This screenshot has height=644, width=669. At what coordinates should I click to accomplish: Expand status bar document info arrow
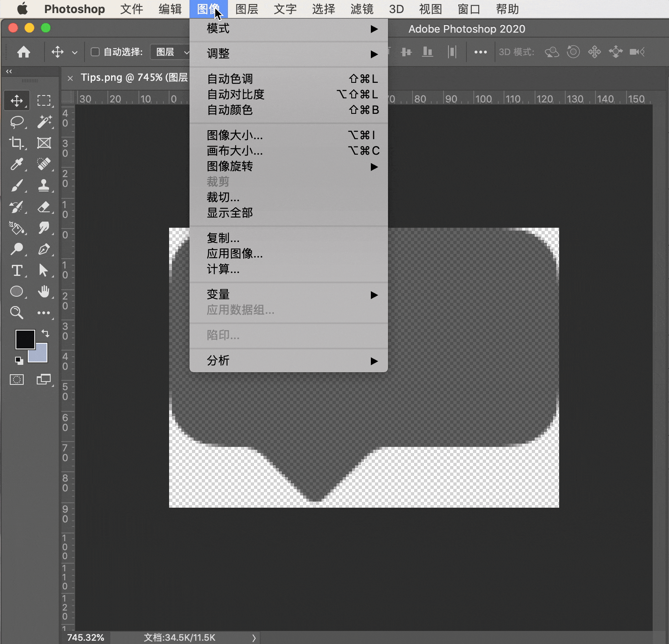[x=254, y=638]
